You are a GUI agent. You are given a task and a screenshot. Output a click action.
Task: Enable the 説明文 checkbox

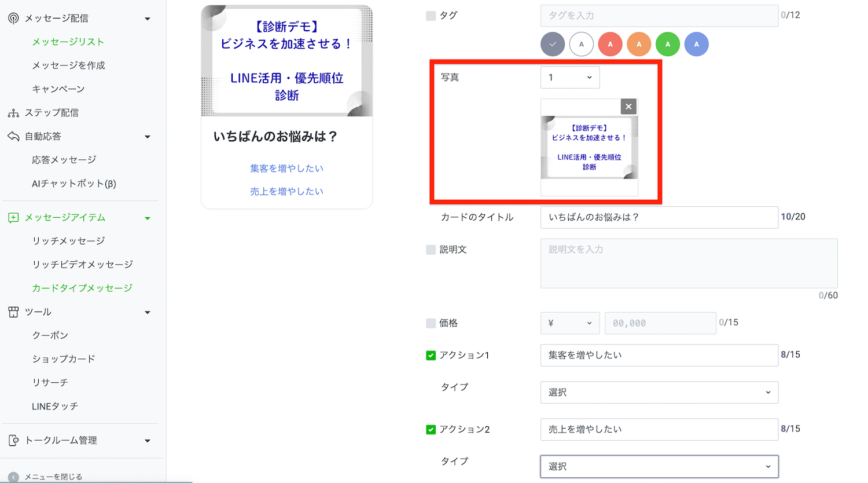(x=431, y=250)
